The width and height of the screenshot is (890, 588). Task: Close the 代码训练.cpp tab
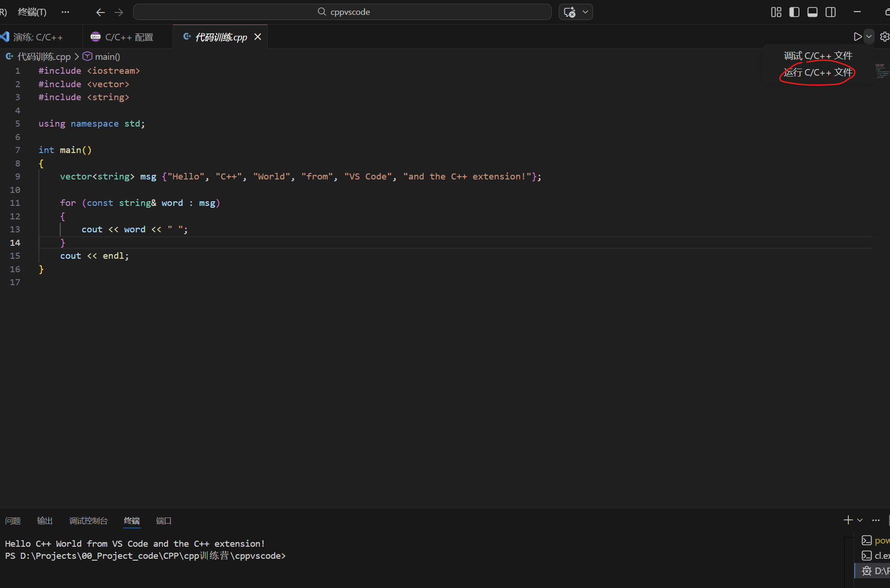click(x=258, y=37)
